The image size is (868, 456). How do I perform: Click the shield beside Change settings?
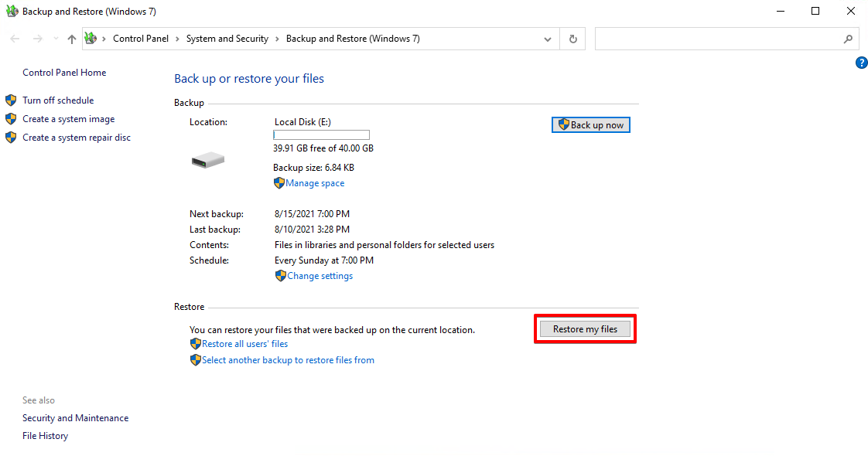click(280, 275)
